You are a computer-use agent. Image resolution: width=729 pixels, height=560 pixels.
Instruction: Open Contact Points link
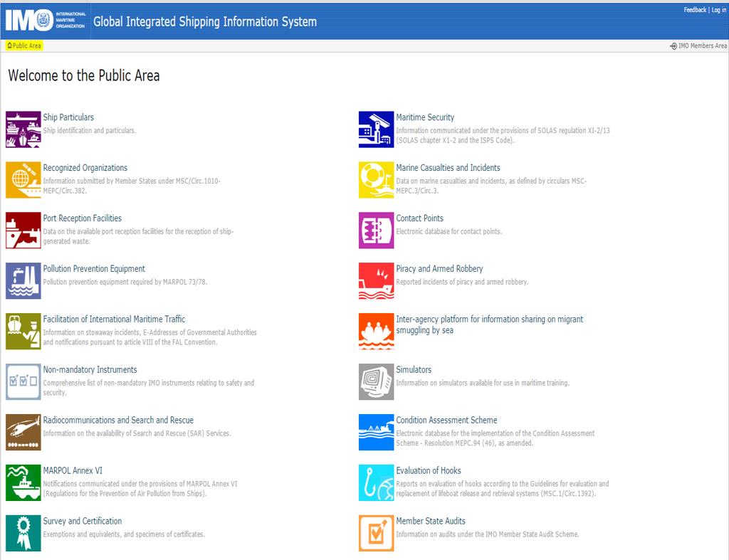coord(419,218)
